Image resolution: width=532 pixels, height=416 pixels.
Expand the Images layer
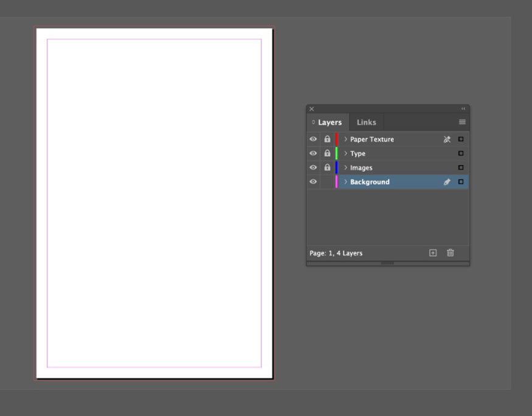click(x=345, y=168)
